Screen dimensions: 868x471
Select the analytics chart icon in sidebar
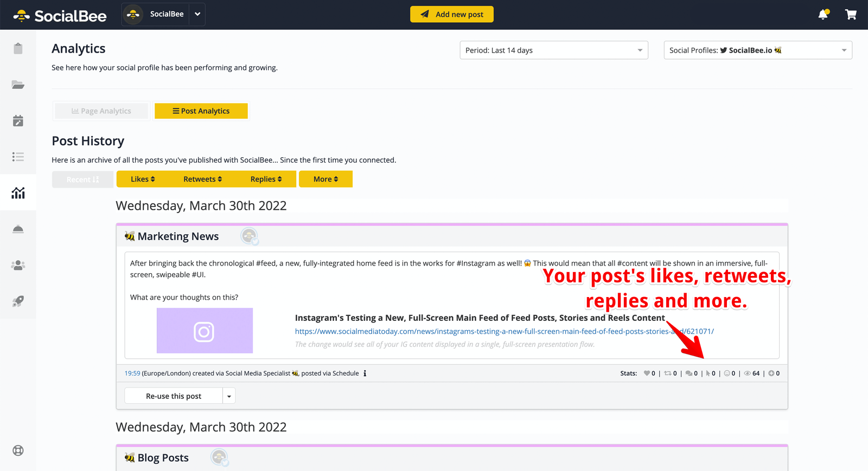18,192
